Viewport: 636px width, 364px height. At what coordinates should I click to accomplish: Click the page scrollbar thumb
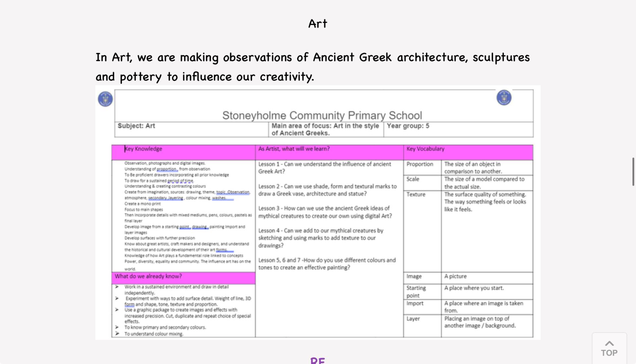pos(633,172)
